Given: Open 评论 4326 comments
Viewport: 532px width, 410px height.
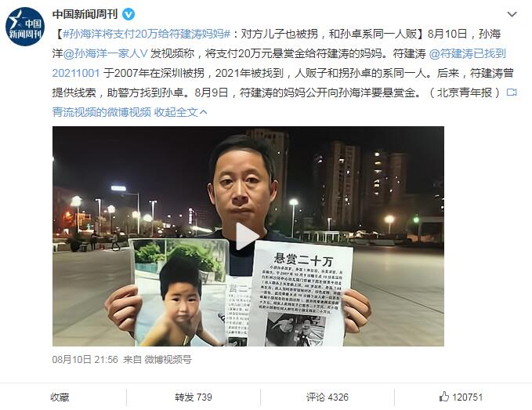Looking at the screenshot, I should point(327,397).
